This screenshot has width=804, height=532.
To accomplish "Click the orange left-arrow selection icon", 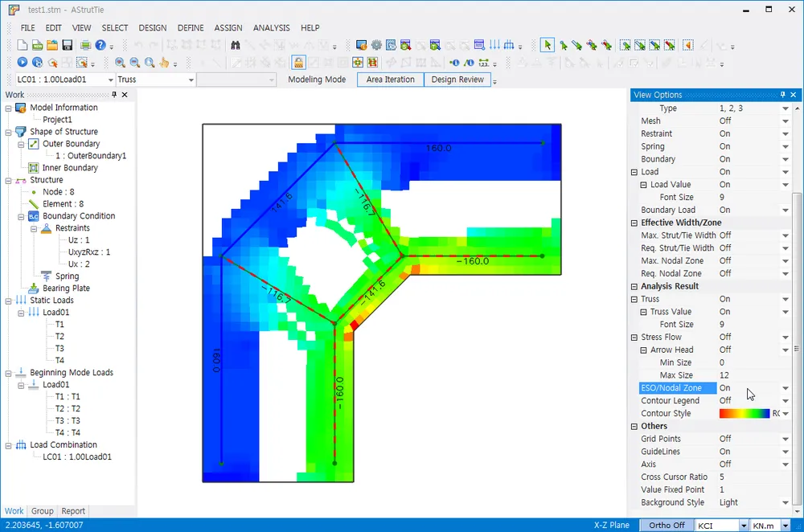I will (x=689, y=45).
